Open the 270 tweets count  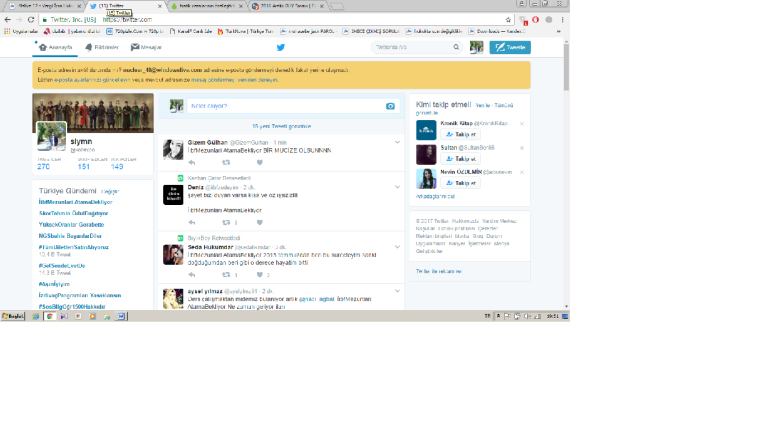[x=44, y=167]
